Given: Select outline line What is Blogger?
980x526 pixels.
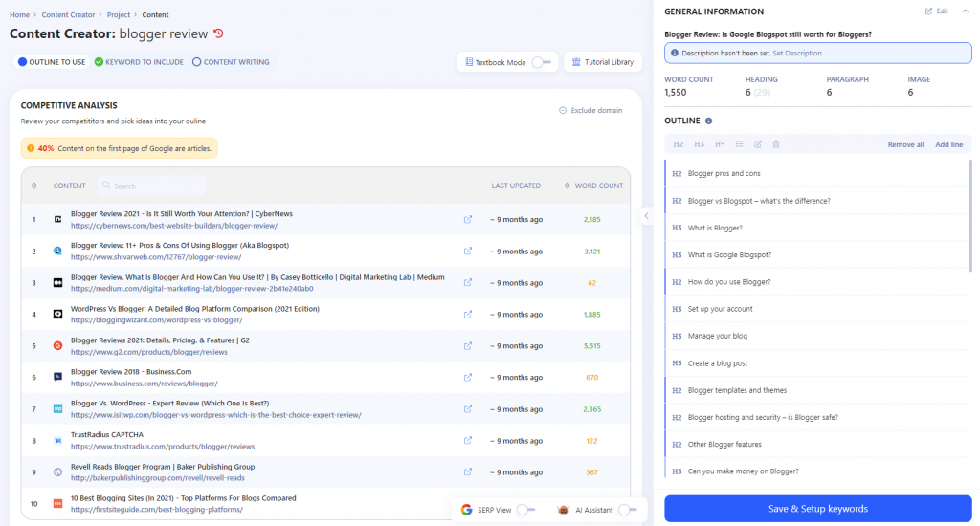Looking at the screenshot, I should click(817, 228).
